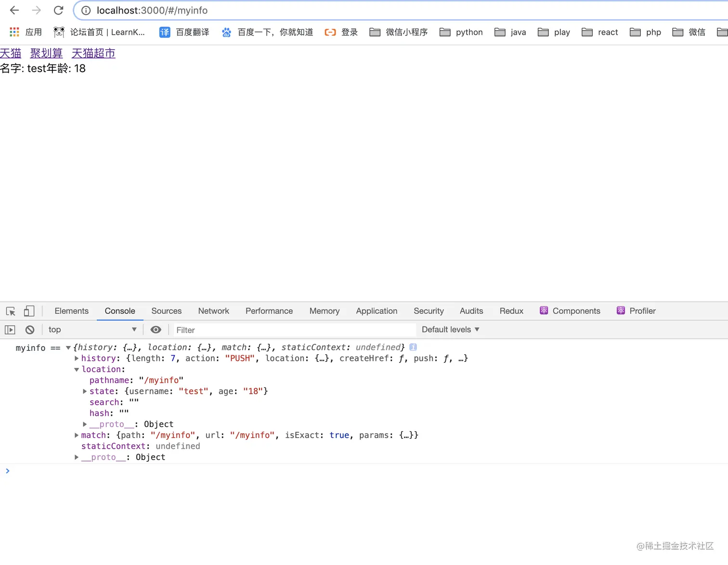Switch to the Audits tab
728x565 pixels.
471,311
